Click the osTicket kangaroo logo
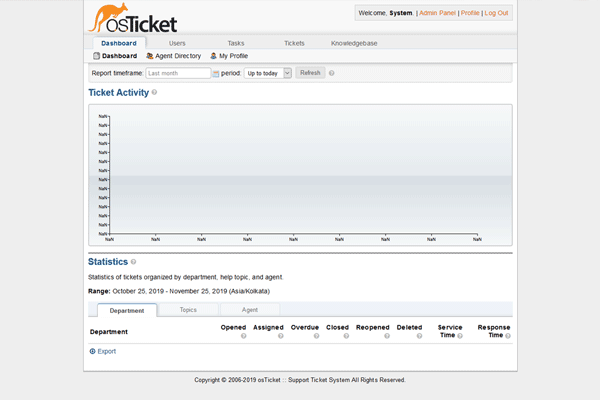The image size is (600, 400). click(131, 18)
